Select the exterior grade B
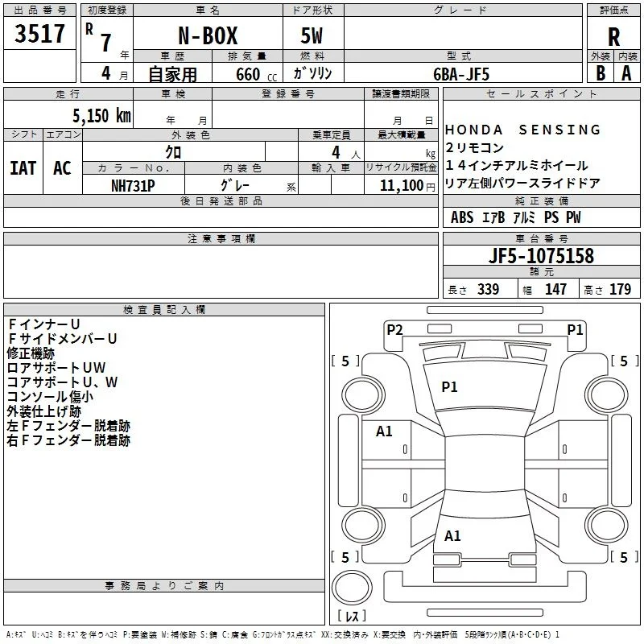The width and height of the screenshot is (644, 644). (601, 73)
